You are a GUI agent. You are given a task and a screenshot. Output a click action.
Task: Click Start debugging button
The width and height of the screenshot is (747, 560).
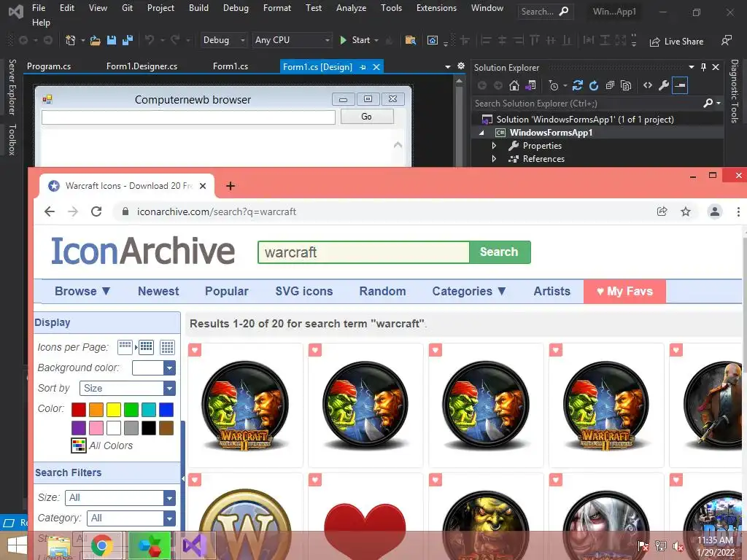click(355, 41)
